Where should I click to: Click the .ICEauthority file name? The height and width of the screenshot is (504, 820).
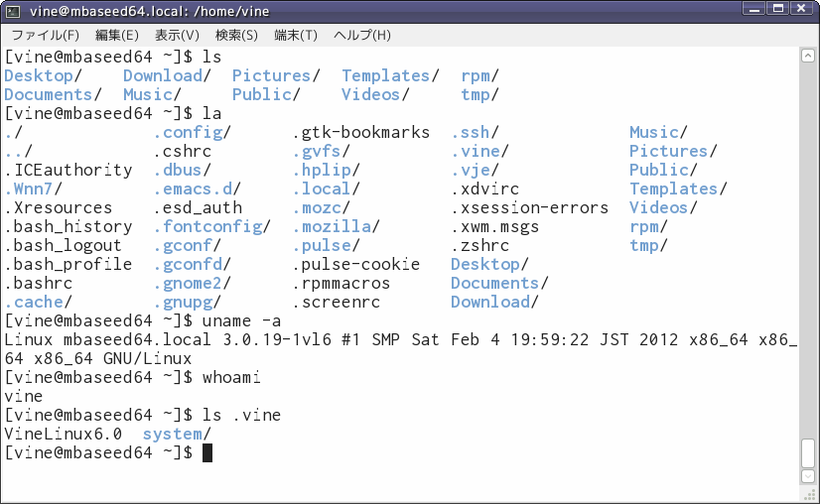tap(68, 171)
